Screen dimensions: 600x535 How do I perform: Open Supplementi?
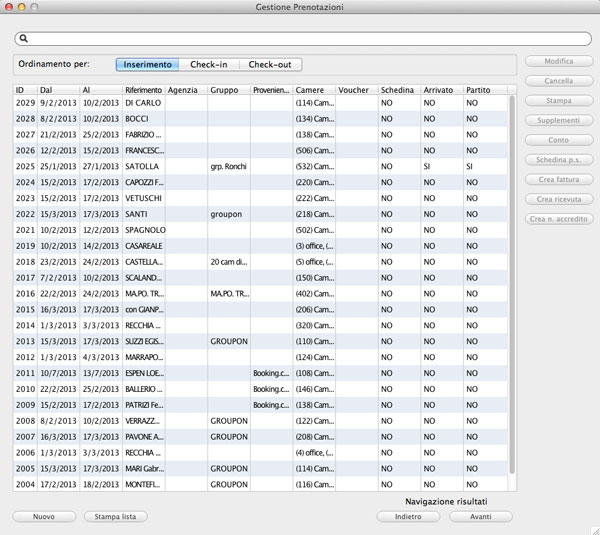pyautogui.click(x=559, y=120)
